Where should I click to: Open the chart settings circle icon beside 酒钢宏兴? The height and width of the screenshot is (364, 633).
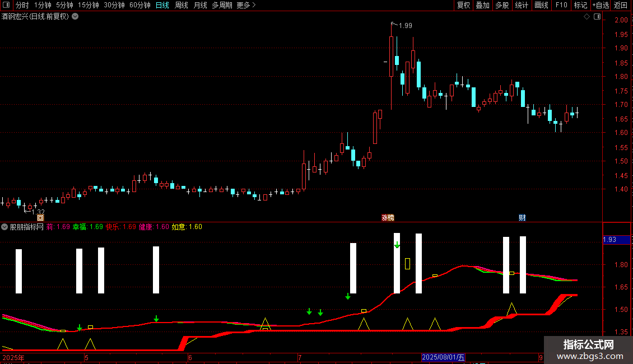pyautogui.click(x=75, y=17)
